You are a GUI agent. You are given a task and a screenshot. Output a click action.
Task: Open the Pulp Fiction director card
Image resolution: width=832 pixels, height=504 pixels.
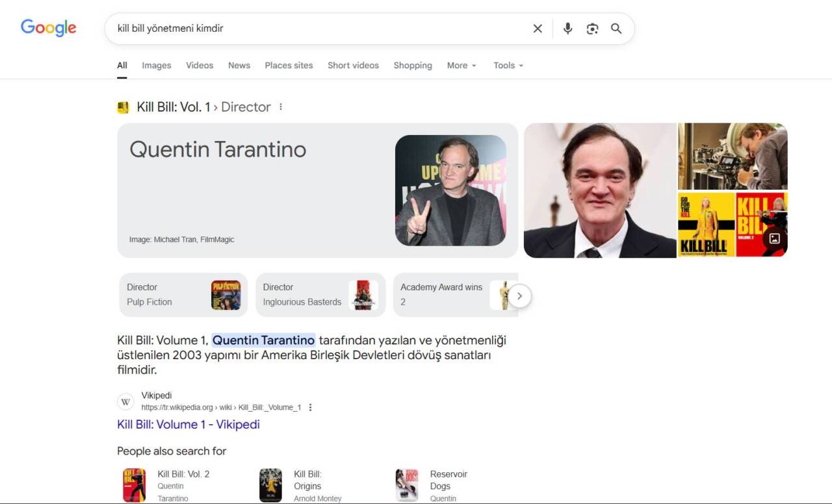tap(183, 294)
